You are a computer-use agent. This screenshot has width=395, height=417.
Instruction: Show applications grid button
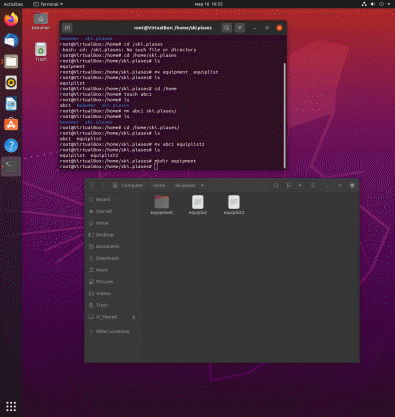11,406
